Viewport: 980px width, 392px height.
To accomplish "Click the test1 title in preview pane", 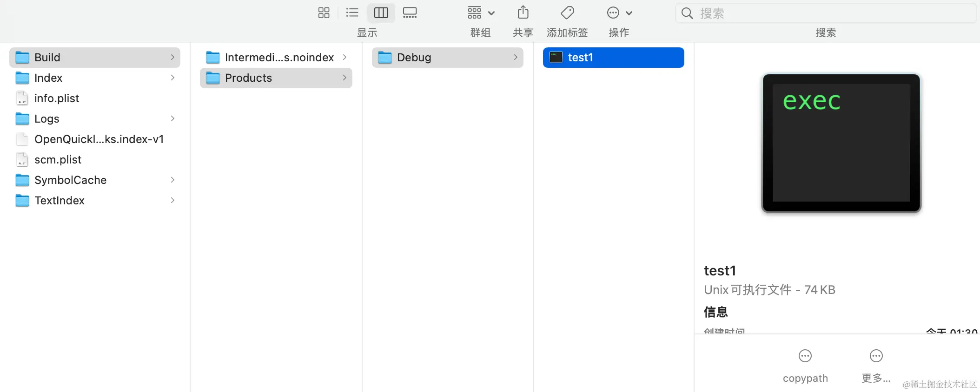I will click(720, 271).
